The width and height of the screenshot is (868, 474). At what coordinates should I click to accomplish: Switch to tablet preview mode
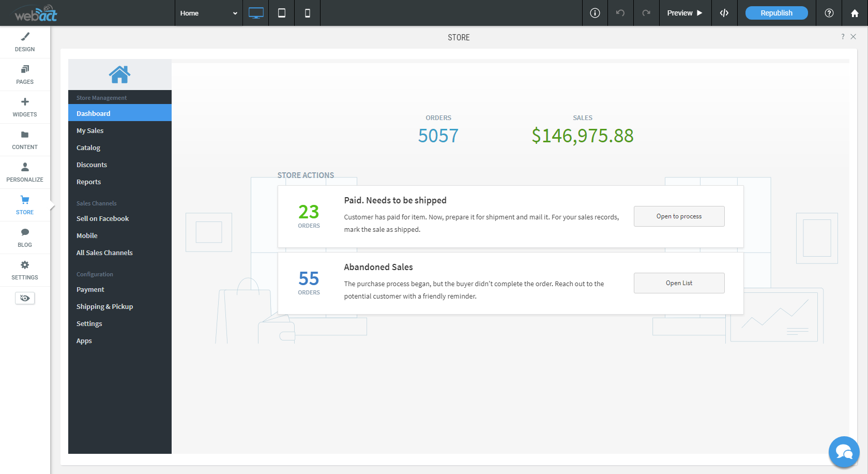click(281, 13)
